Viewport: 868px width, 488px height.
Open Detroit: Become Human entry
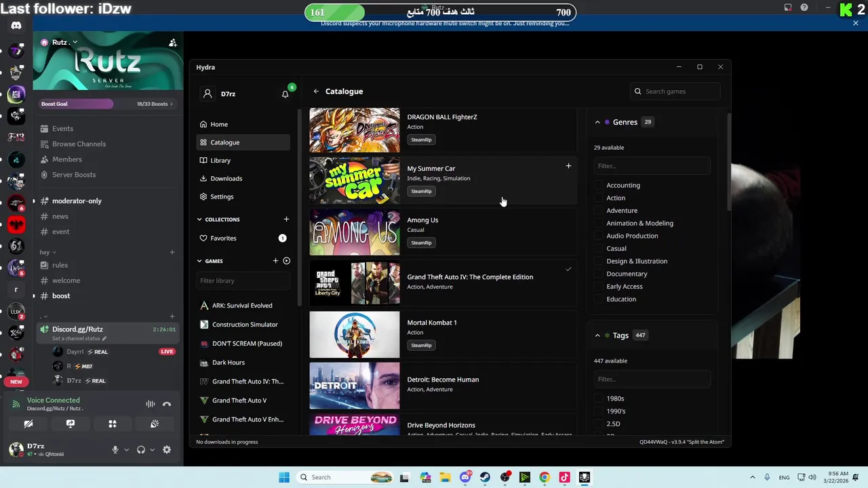click(443, 386)
